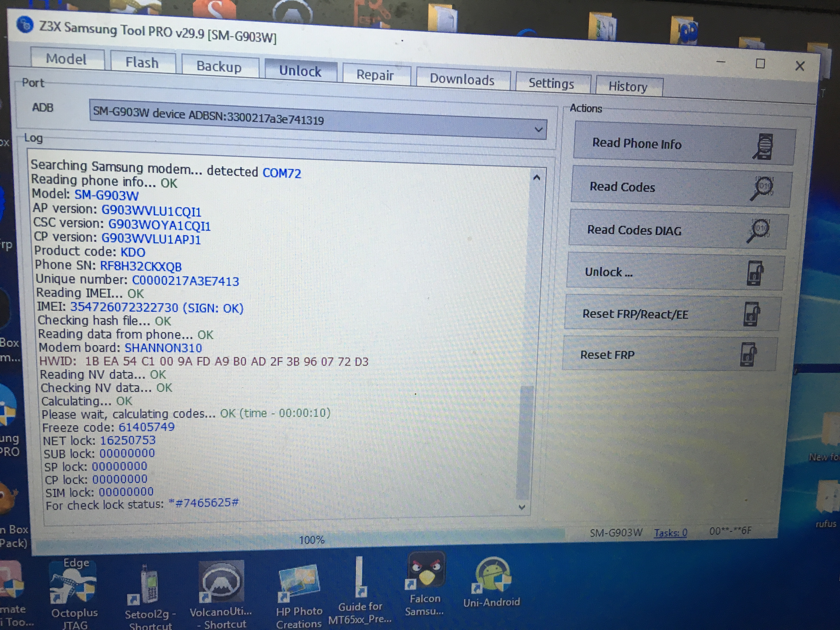This screenshot has width=840, height=630.
Task: Click the IMEI number in the log
Action: 124,307
